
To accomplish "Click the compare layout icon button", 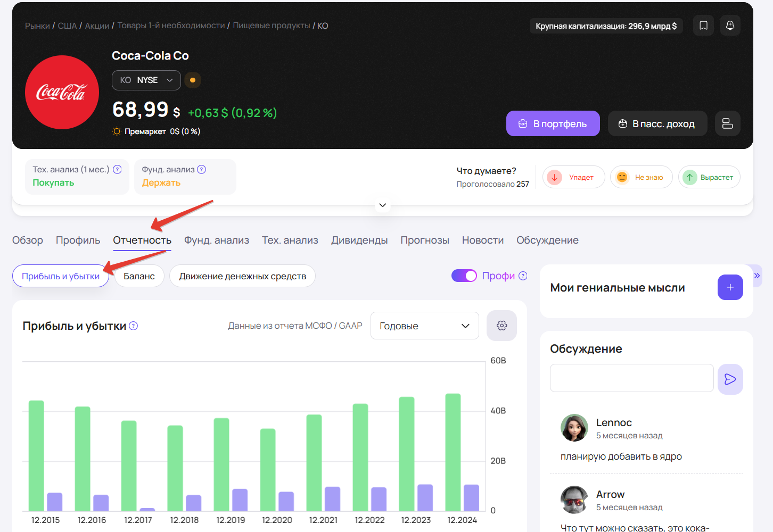I will 727,123.
